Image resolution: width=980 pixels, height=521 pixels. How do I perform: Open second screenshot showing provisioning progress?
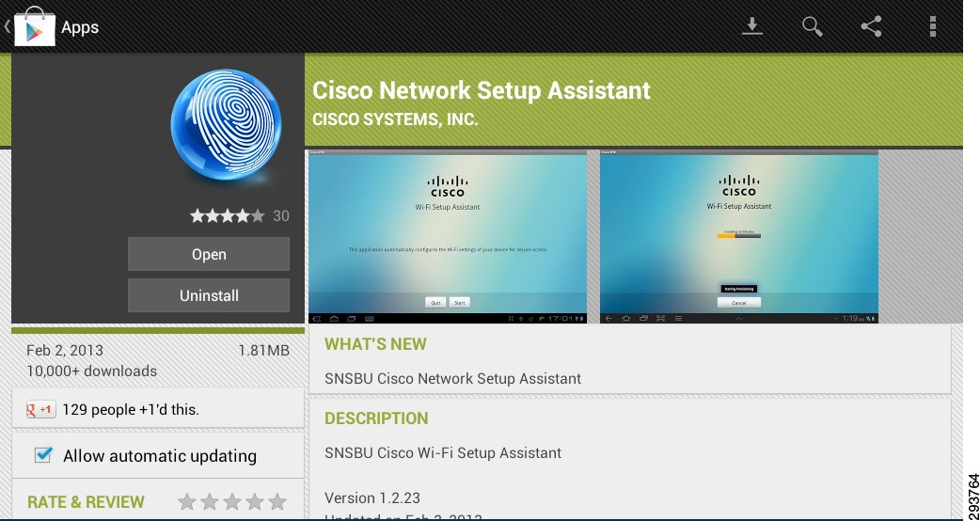click(x=738, y=236)
